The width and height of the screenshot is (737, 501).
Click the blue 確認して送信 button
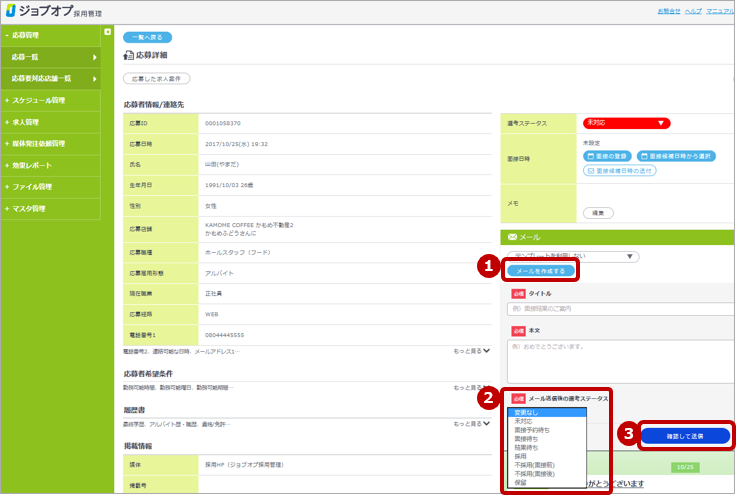684,436
